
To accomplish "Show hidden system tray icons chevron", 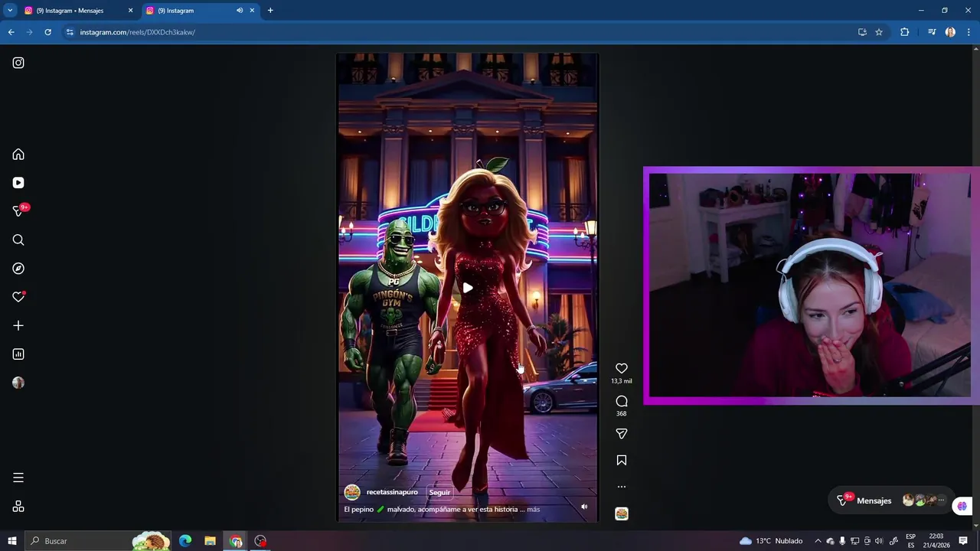I will [x=818, y=541].
